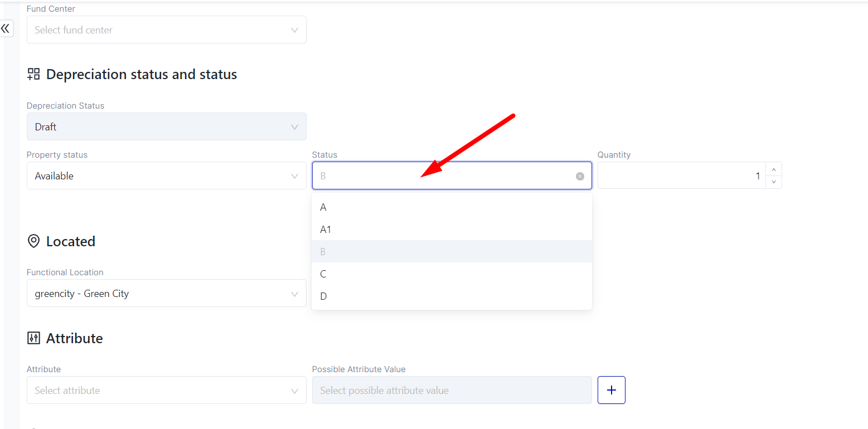
Task: Click the plus button to add attribute
Action: (611, 390)
